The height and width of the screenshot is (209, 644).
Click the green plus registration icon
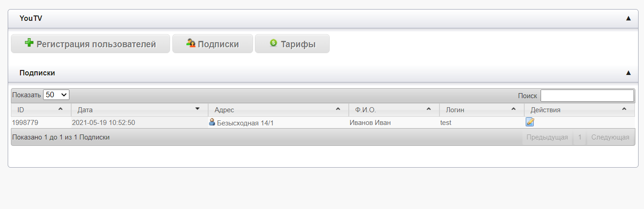[x=29, y=43]
